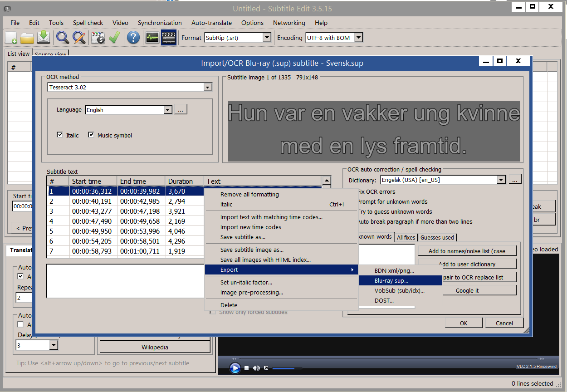Expand the OCR method Tesseract dropdown
Viewport: 567px width, 392px height.
tap(208, 87)
